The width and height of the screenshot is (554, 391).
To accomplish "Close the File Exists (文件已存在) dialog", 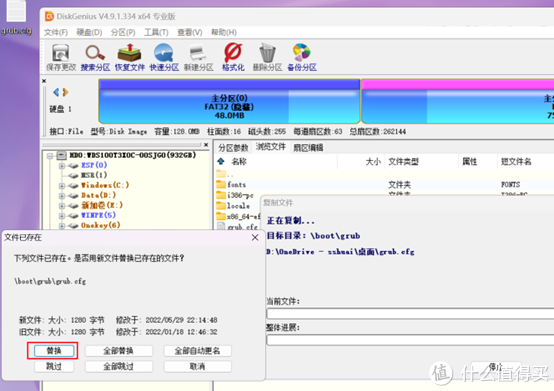I will (x=255, y=238).
